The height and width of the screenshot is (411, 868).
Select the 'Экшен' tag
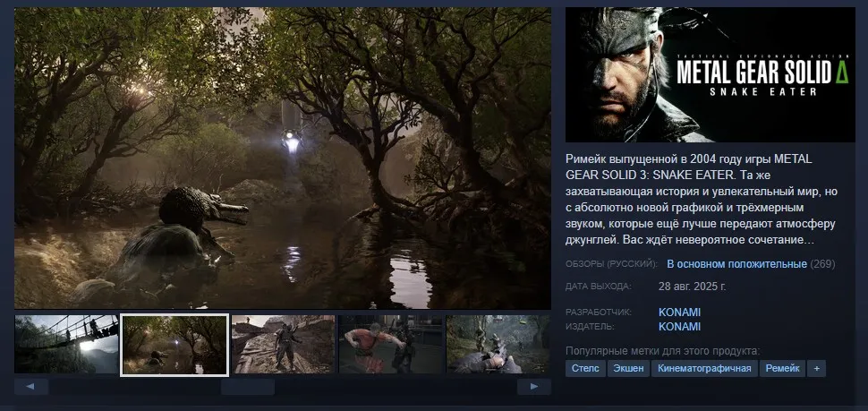[x=628, y=368]
